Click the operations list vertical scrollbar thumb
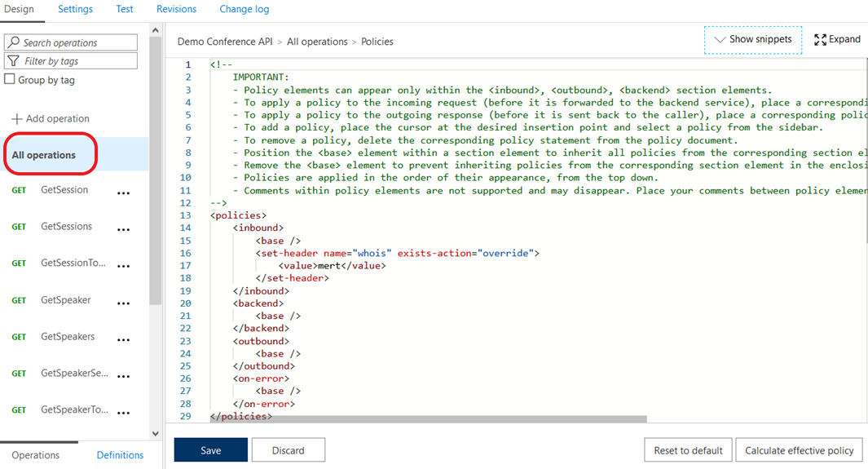Screen dimensions: 868x469 click(155, 170)
